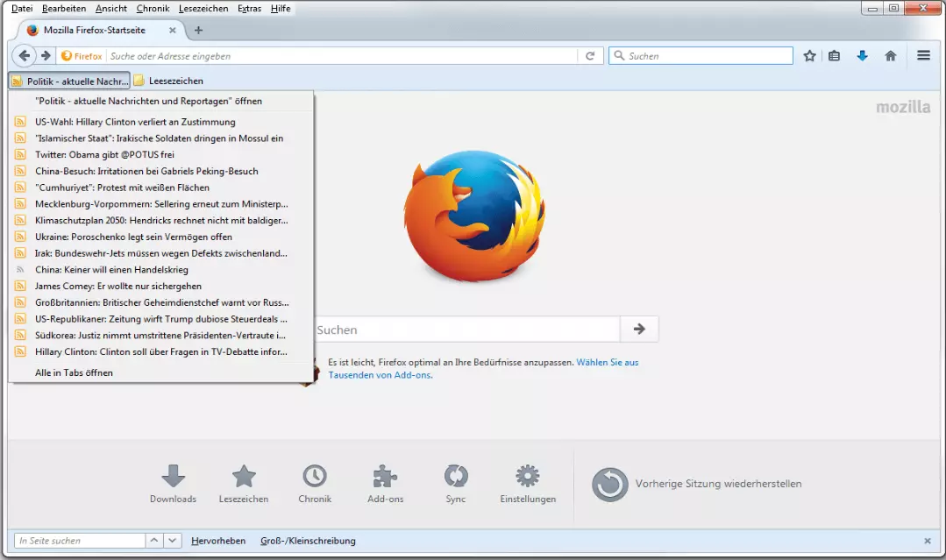946x560 pixels.
Task: Open Großbritannien Geheimdienstchef feed item
Action: pos(160,302)
